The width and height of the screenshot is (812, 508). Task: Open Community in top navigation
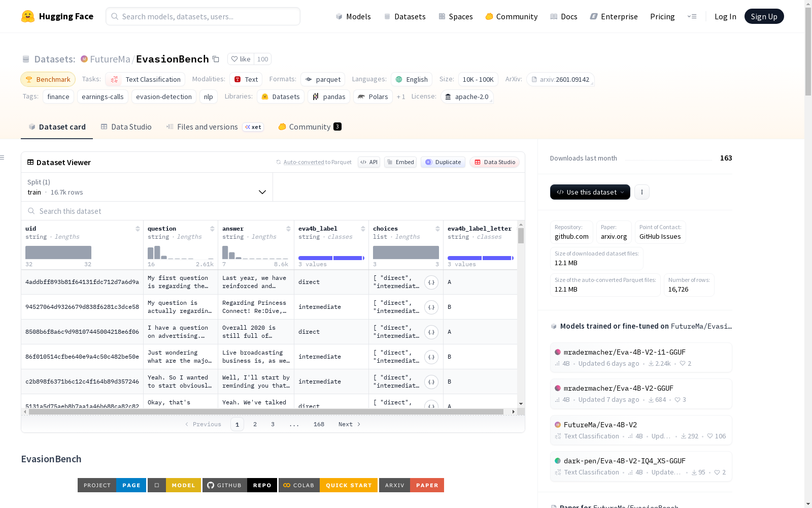tap(512, 16)
